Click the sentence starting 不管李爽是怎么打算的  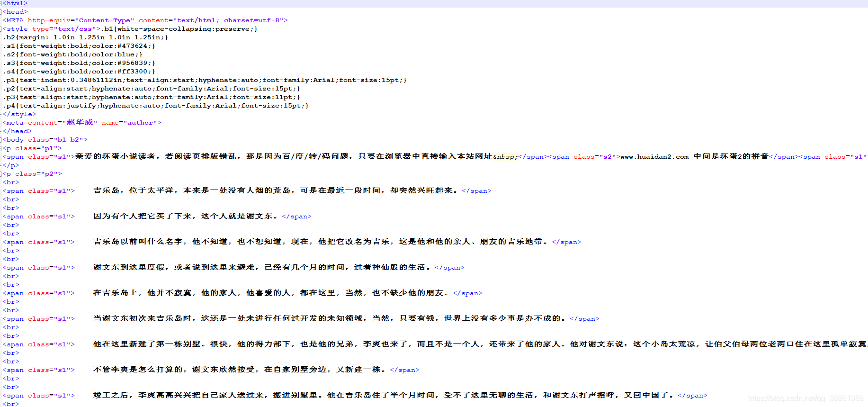click(x=240, y=370)
